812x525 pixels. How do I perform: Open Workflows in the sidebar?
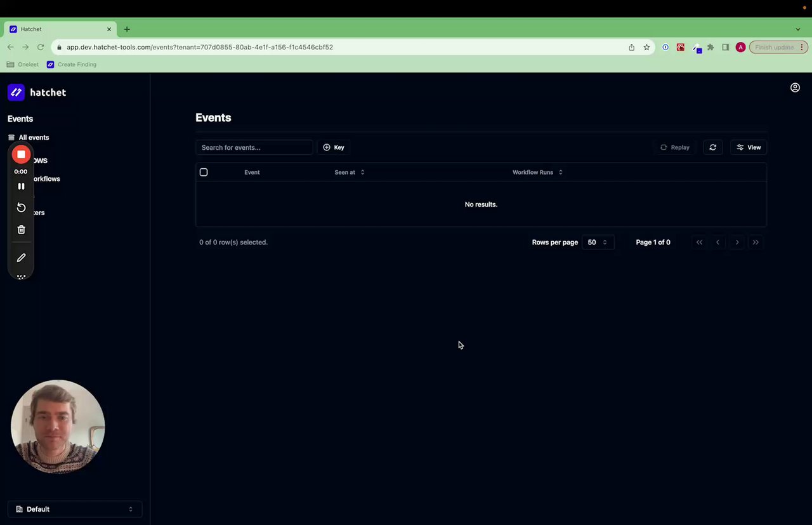coord(46,179)
